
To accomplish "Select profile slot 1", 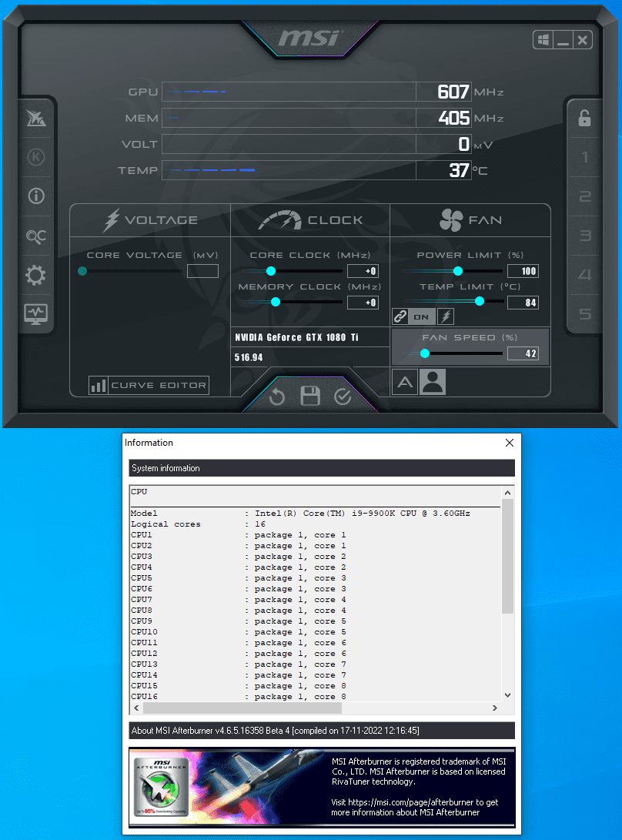I will 584,157.
